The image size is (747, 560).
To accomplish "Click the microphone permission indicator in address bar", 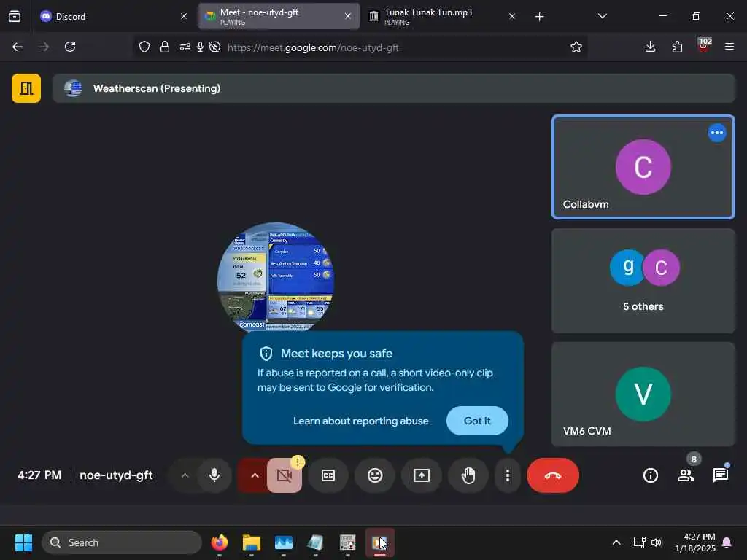I will point(200,47).
